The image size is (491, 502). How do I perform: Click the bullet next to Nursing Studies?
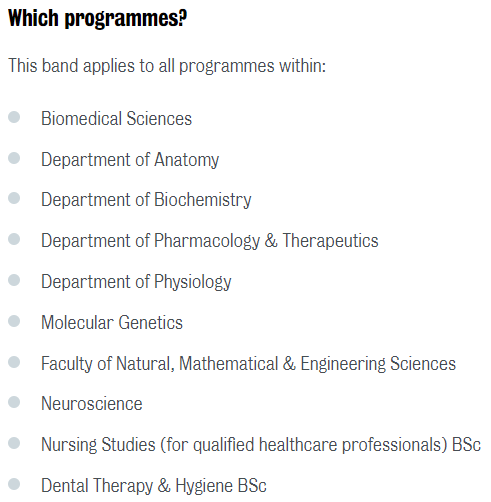coord(14,443)
